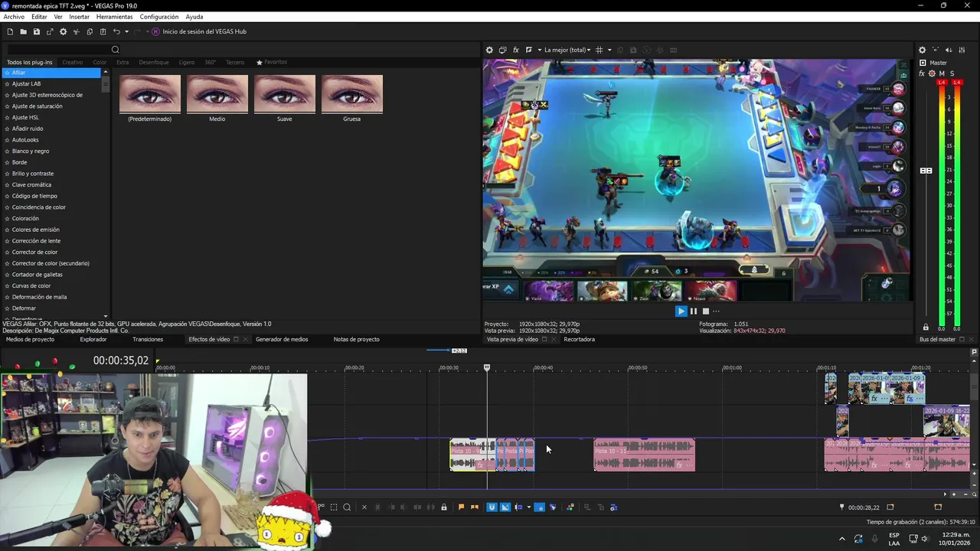
Task: Switch to the Transiciones tab
Action: (x=148, y=339)
